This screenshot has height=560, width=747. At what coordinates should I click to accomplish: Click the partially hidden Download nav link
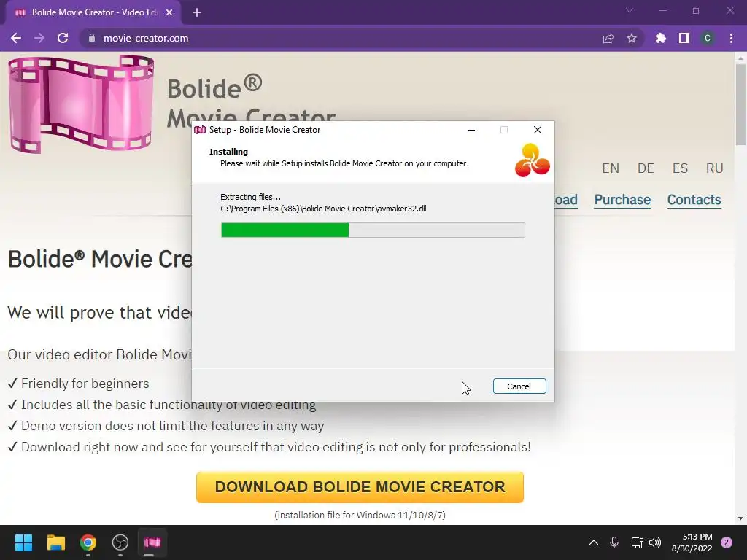click(566, 200)
